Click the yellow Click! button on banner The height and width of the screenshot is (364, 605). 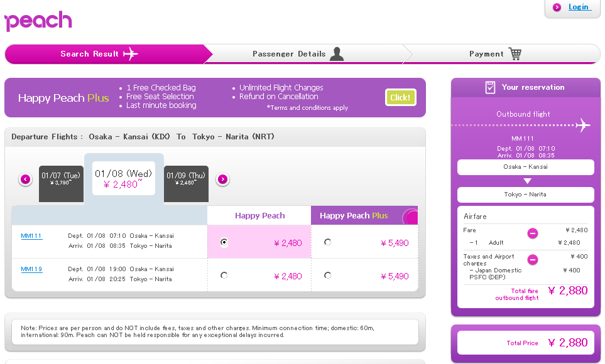pyautogui.click(x=400, y=97)
